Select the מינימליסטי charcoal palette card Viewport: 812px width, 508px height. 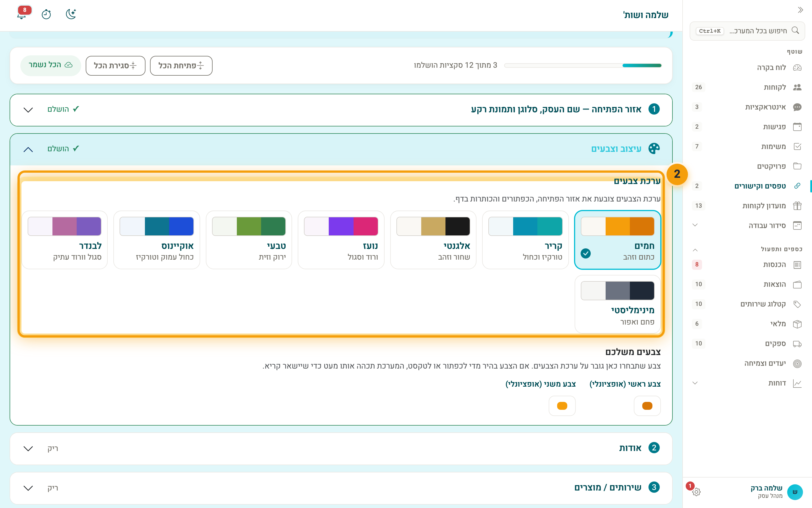[618, 304]
